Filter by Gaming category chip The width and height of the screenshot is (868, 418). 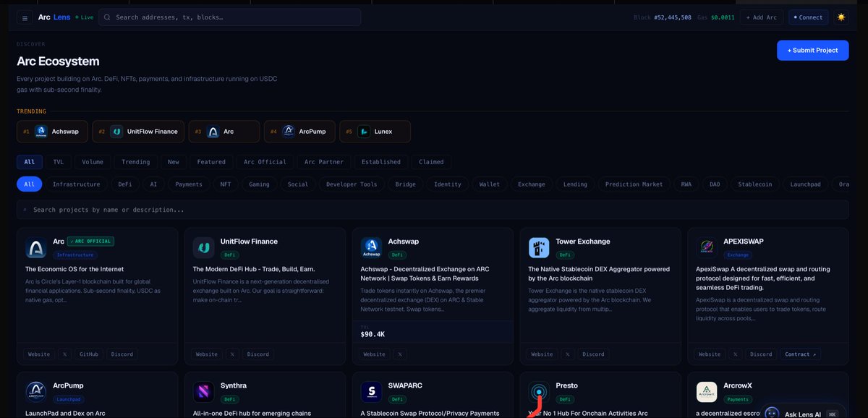259,184
